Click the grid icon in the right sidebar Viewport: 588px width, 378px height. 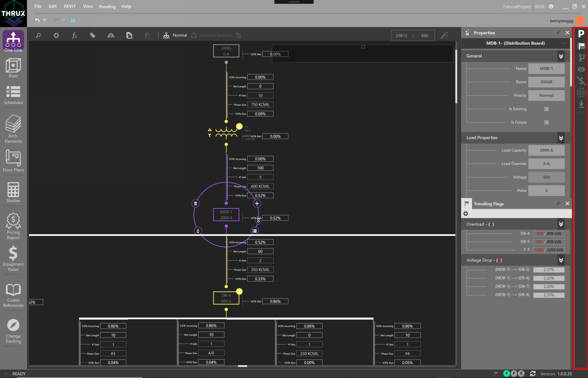(582, 93)
